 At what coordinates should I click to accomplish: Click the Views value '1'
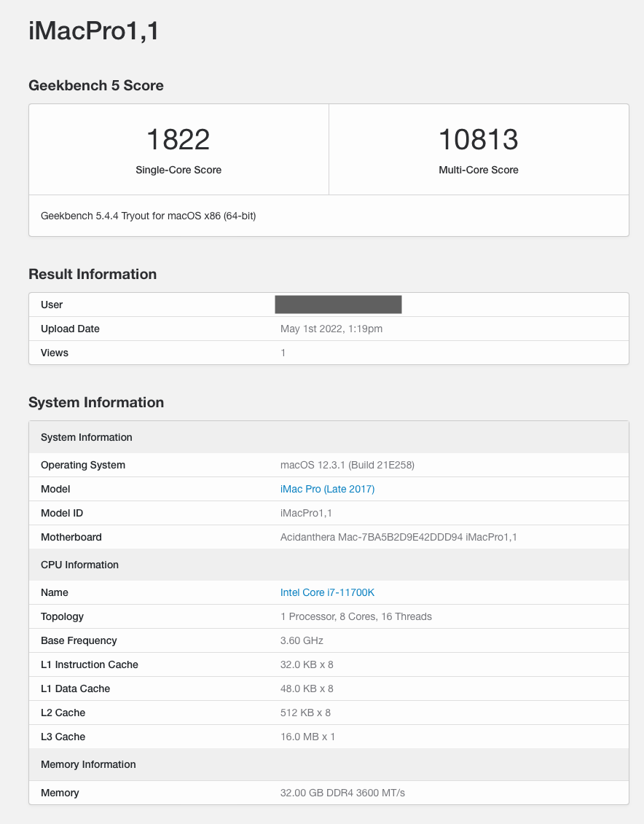(283, 353)
